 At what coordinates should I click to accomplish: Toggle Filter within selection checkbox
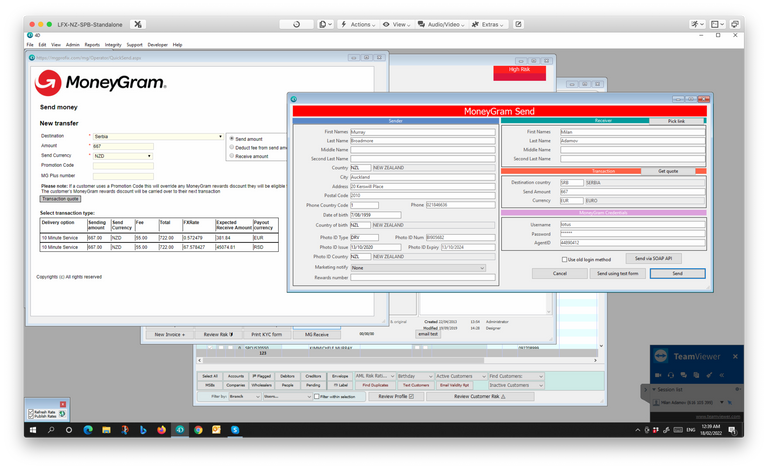coord(316,397)
